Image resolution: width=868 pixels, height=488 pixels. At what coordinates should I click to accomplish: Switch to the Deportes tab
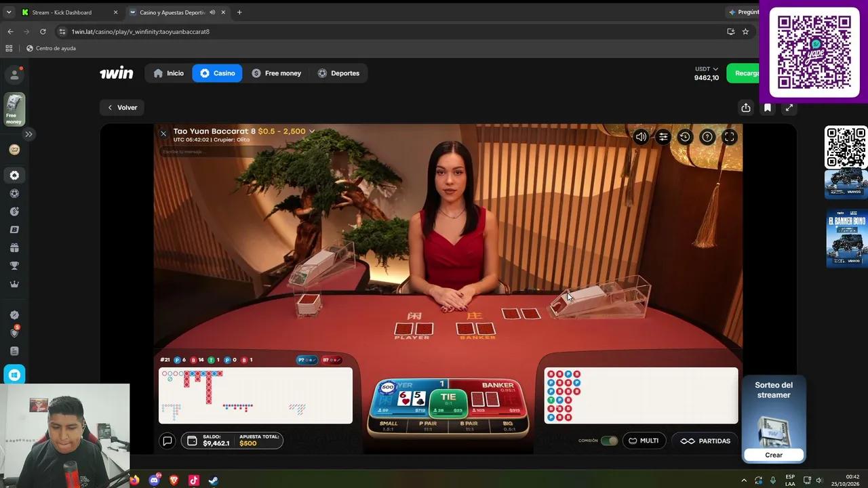coord(338,73)
